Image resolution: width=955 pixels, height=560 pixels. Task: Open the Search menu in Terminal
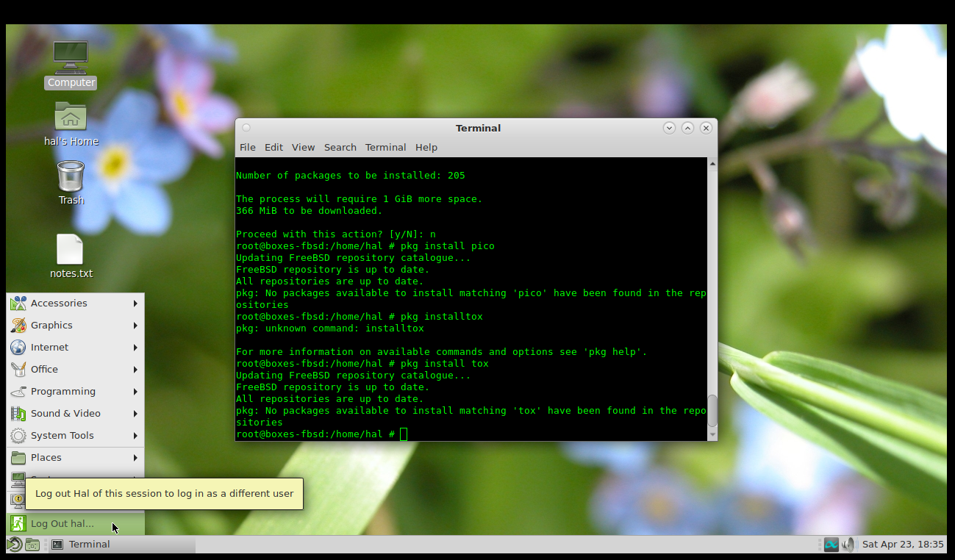[340, 148]
